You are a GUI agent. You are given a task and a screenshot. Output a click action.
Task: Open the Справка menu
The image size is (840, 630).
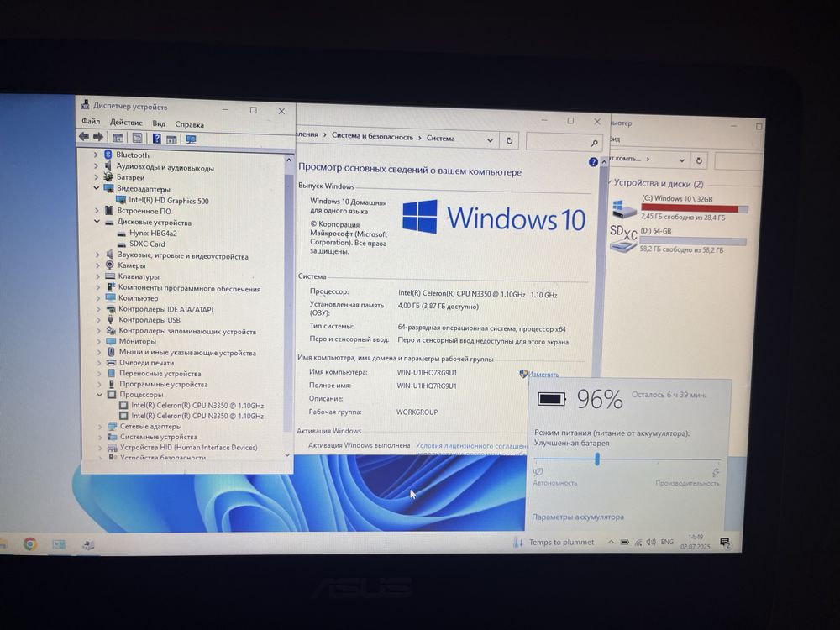(x=190, y=124)
